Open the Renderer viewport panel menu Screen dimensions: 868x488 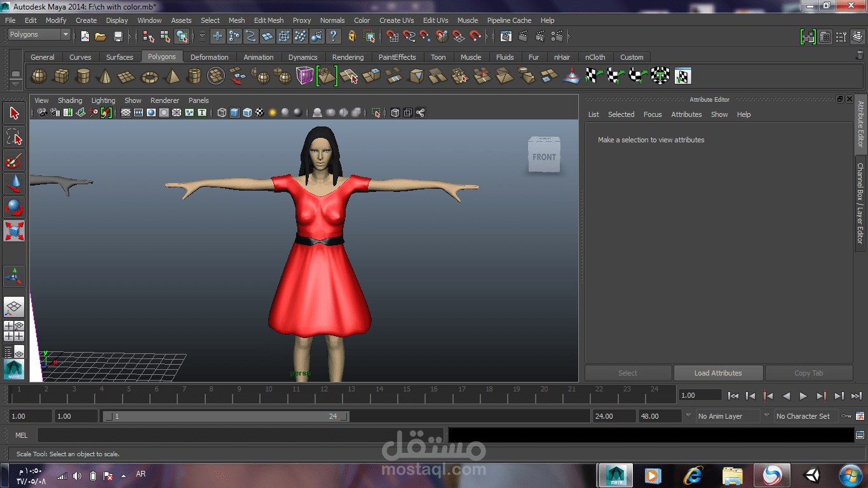165,100
